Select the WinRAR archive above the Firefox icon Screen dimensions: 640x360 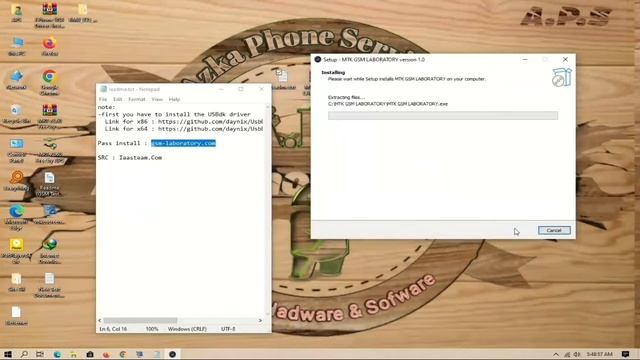coord(49,15)
